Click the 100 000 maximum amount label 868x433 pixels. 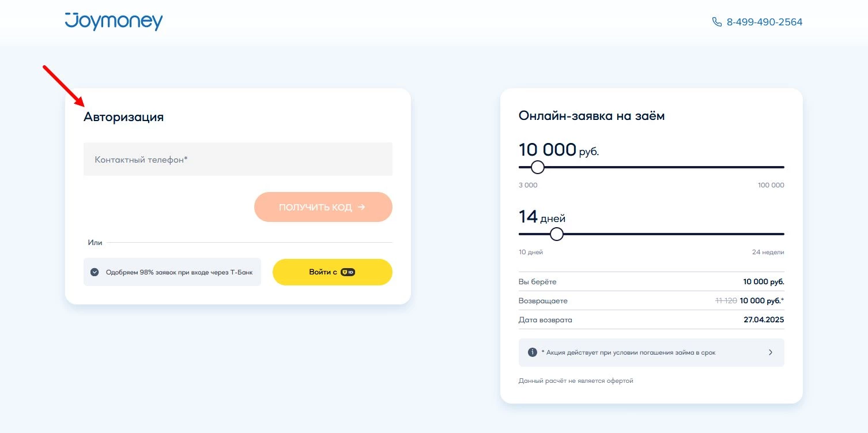(x=771, y=185)
